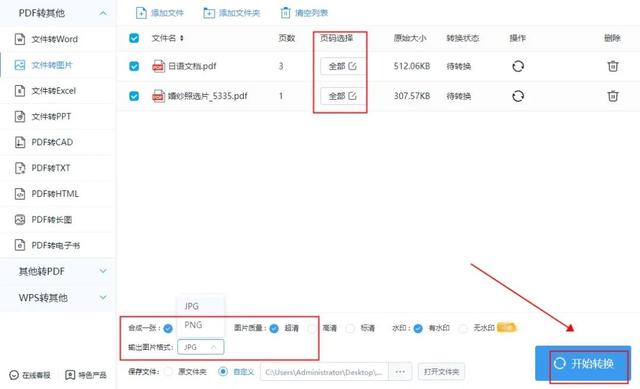Expand the 其他转PDF section
Viewport: 640px width, 389px height.
pos(103,271)
